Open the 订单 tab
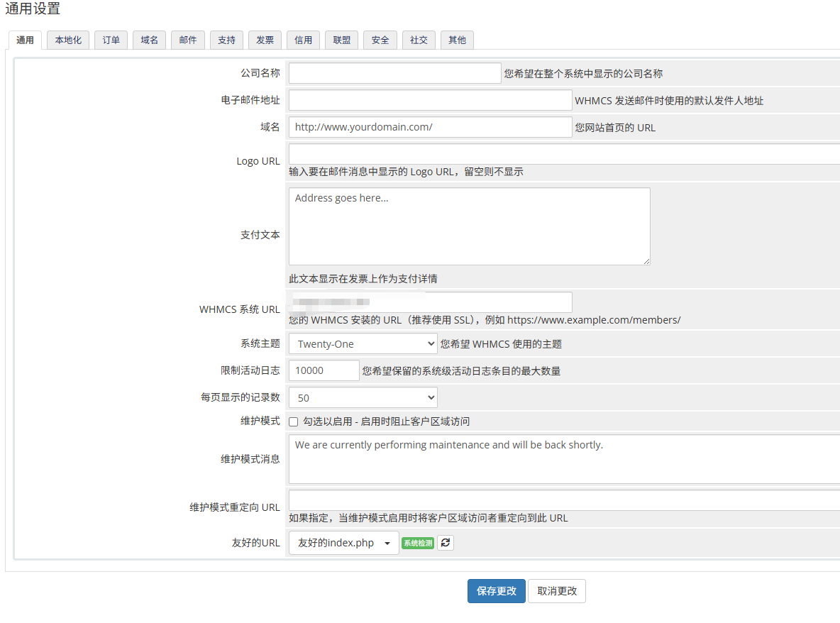 pos(111,40)
